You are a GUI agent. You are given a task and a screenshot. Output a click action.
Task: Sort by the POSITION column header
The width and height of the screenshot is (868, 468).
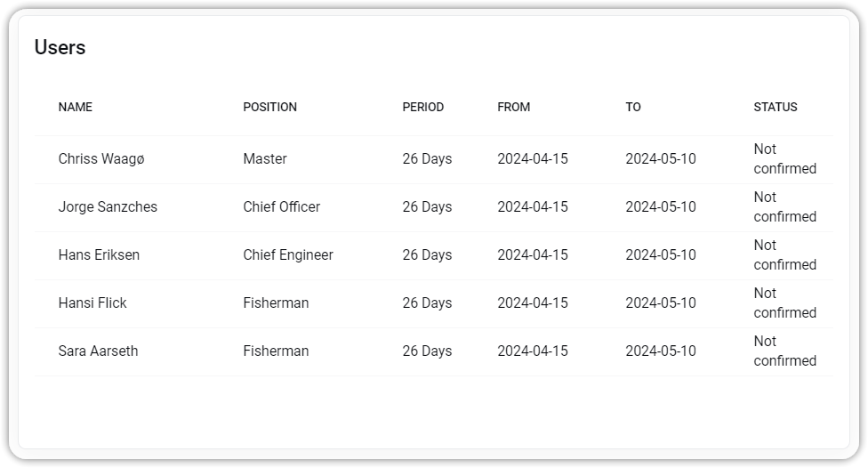point(269,107)
